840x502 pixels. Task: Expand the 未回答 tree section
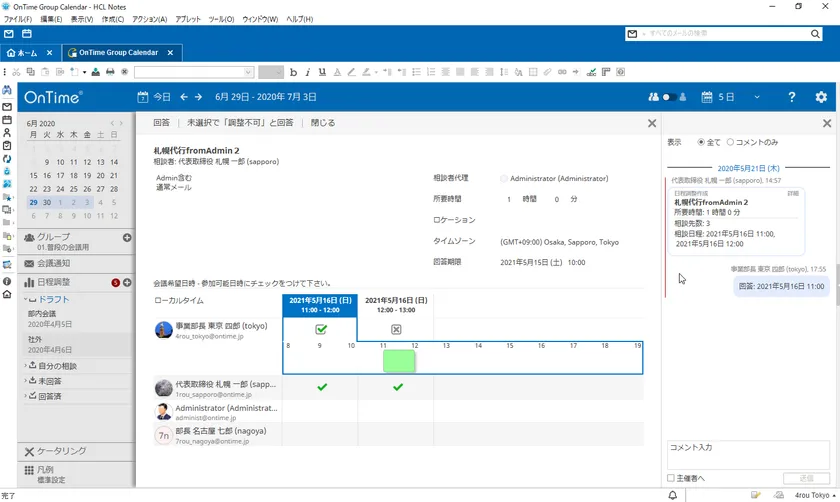coord(27,381)
